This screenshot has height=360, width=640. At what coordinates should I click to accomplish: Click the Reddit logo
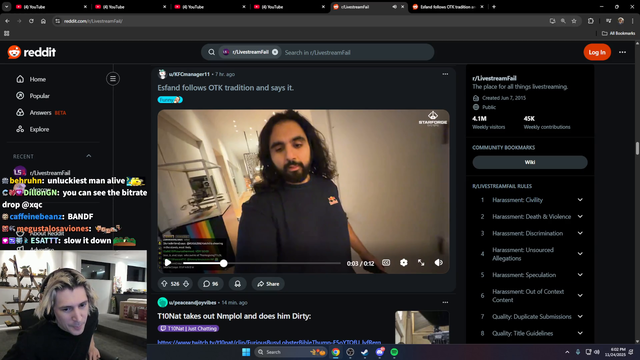tap(32, 52)
